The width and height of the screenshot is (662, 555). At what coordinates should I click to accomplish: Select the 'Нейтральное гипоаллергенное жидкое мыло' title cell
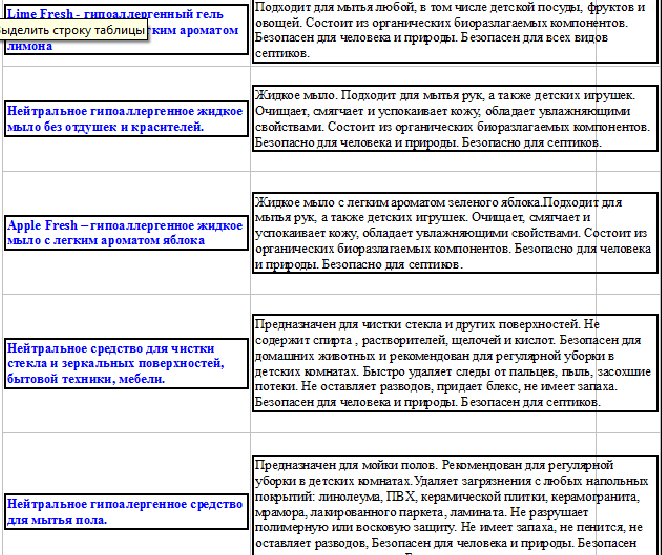126,119
